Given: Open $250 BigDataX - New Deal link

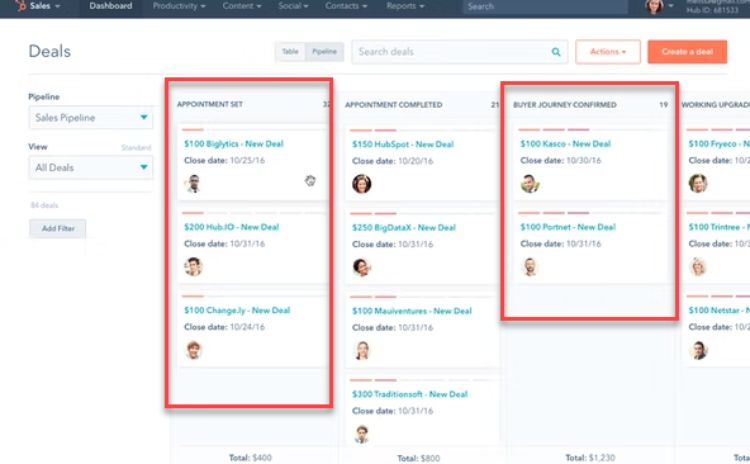Looking at the screenshot, I should [404, 227].
